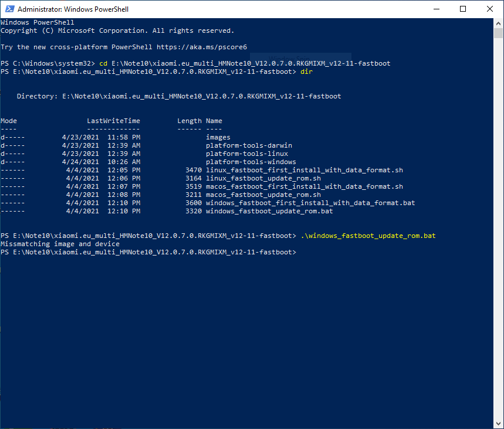This screenshot has height=429, width=504.
Task: Click windows_fastboot_first_install_with_data_format.bat file name
Action: [x=310, y=203]
